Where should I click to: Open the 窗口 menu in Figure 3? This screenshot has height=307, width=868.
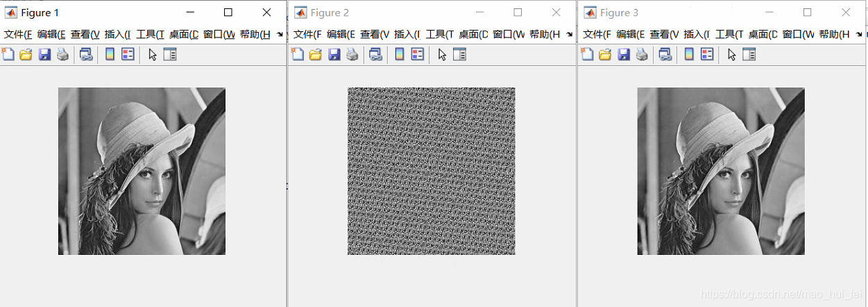point(797,35)
